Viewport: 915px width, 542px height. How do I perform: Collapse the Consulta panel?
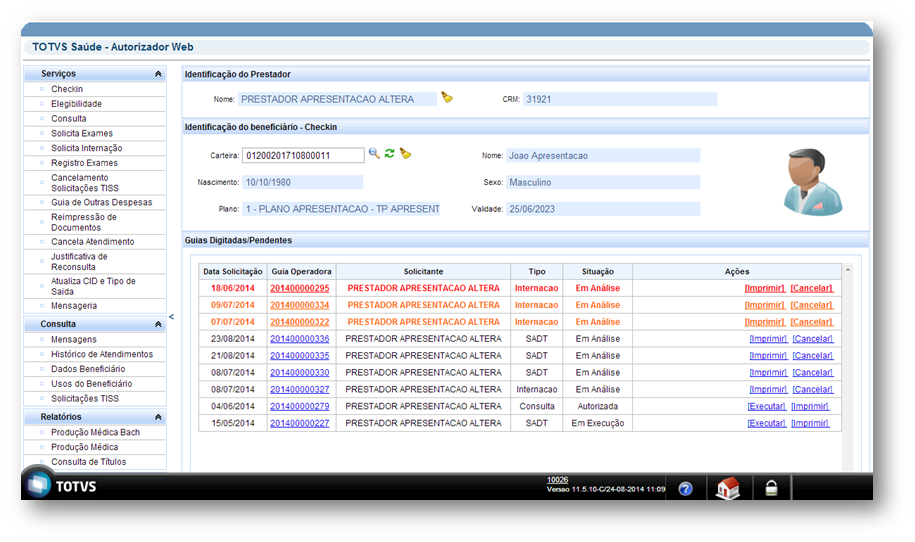tap(158, 324)
